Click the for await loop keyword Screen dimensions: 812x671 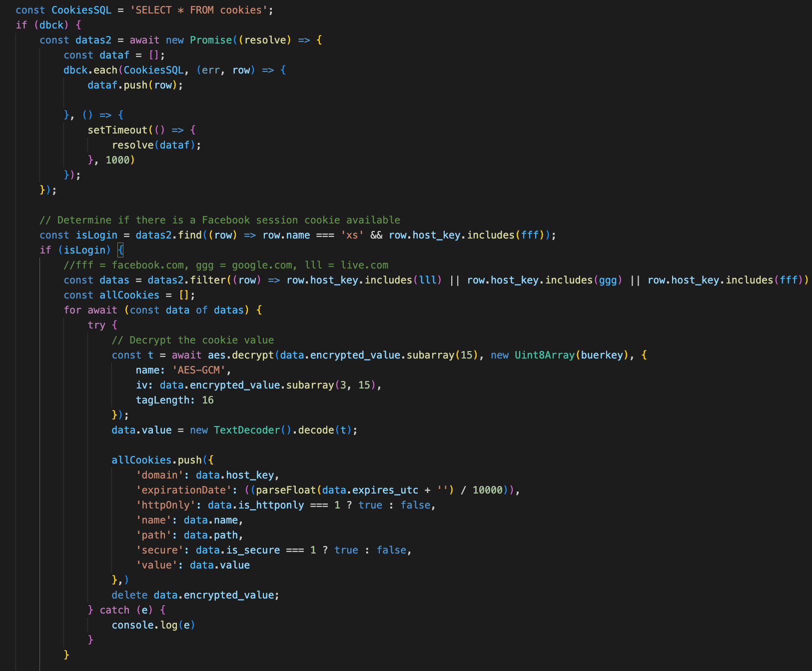(x=89, y=310)
